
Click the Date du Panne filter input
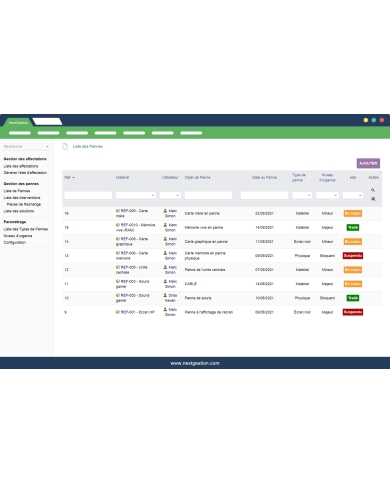264,195
